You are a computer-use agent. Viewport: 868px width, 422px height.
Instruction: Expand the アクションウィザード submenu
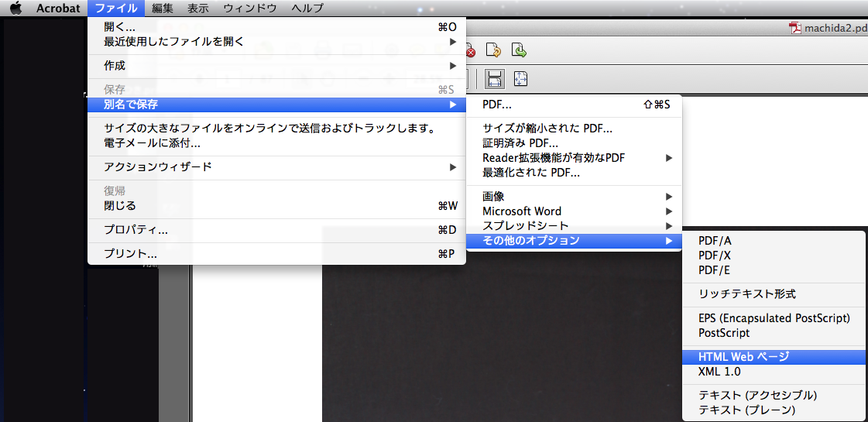276,166
